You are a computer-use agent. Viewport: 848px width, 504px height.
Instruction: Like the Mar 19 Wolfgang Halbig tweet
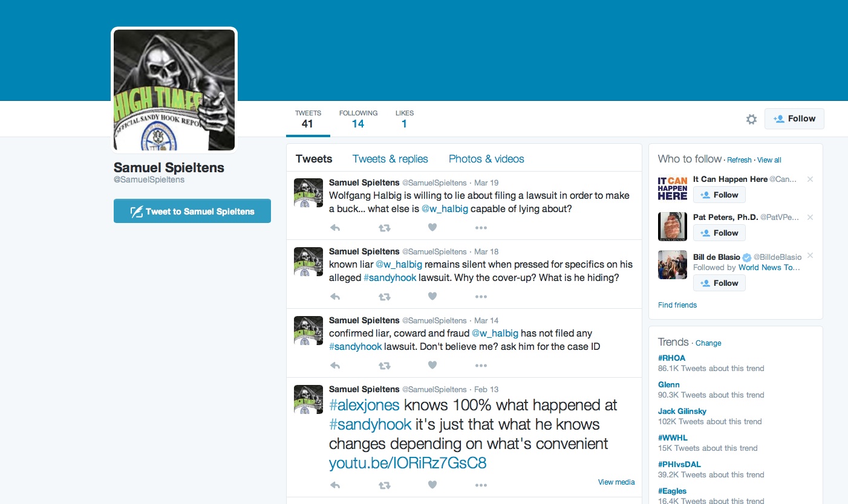coord(432,228)
